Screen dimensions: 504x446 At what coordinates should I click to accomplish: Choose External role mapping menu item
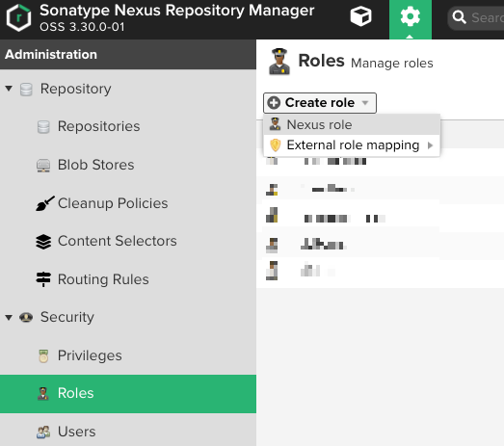(x=352, y=145)
